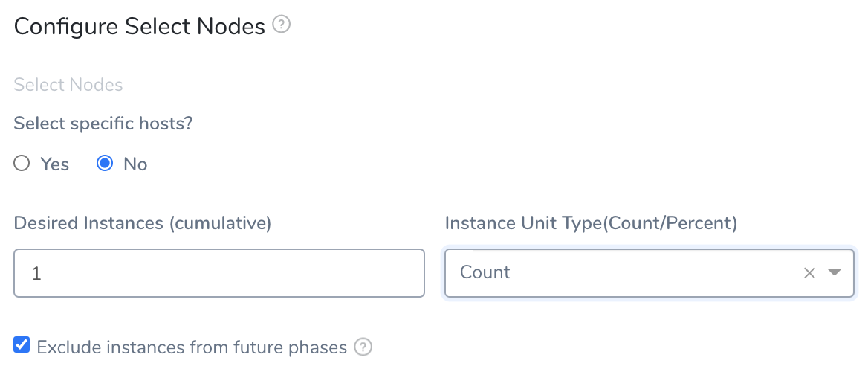
Task: Click the Configure Select Nodes heading
Action: [140, 26]
